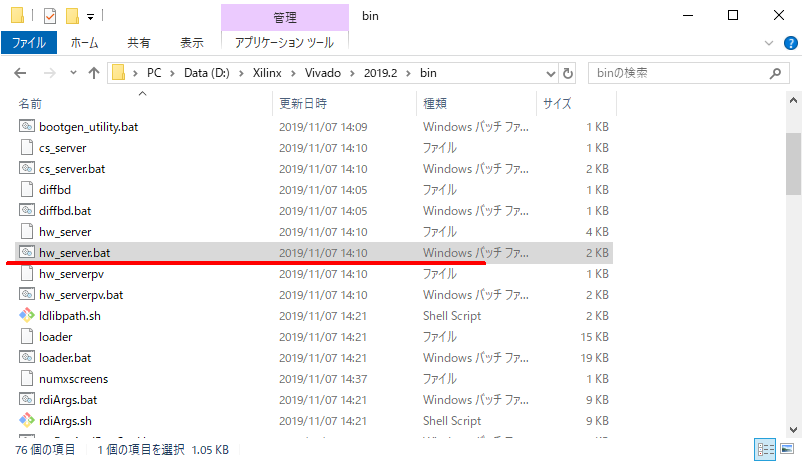Expand the chevron after Xilinx in the breadcrumb
The image size is (803, 462).
(x=293, y=73)
